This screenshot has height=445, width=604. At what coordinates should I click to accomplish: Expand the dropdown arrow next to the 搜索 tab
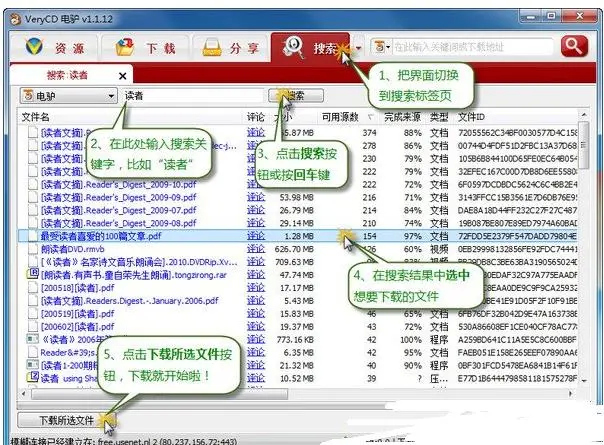click(359, 48)
